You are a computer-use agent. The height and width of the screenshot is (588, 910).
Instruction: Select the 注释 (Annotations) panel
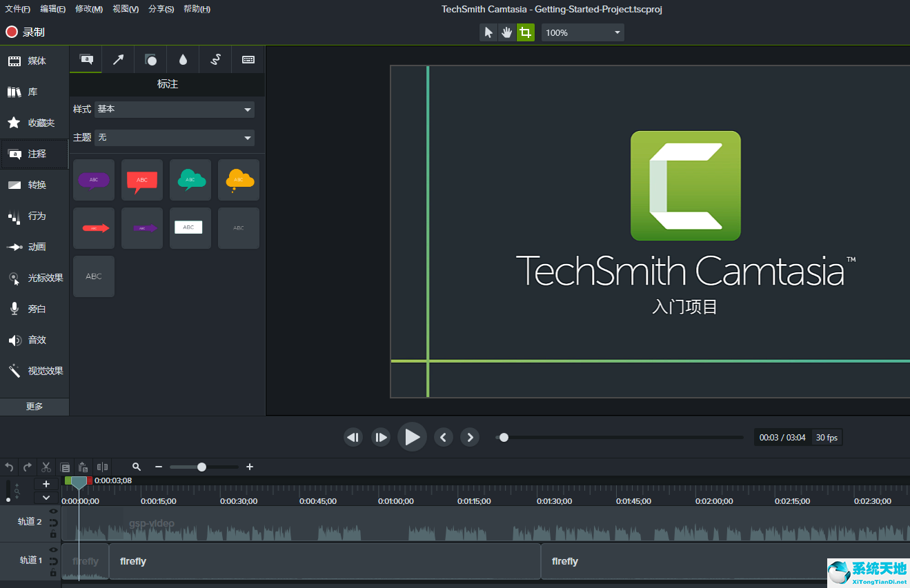point(34,154)
